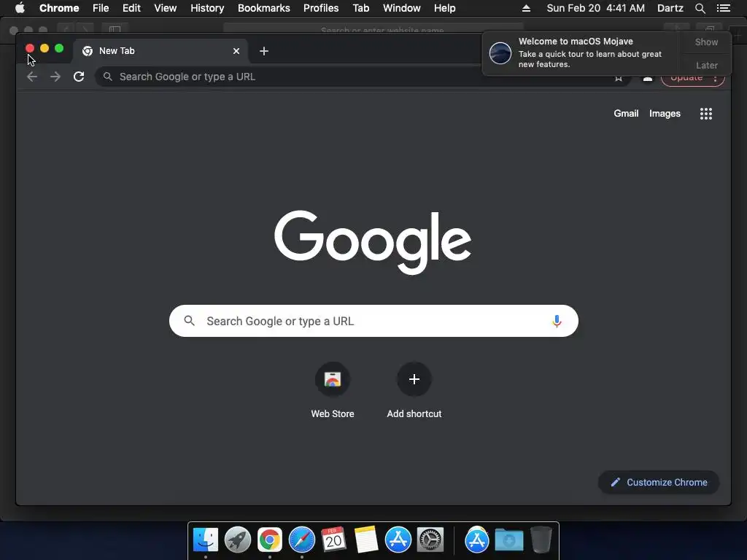Open Notes from the Dock
The height and width of the screenshot is (560, 747).
coord(366,540)
